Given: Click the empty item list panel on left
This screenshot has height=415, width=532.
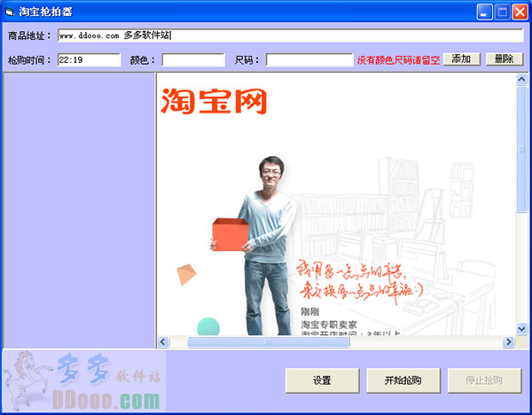Looking at the screenshot, I should pyautogui.click(x=79, y=210).
